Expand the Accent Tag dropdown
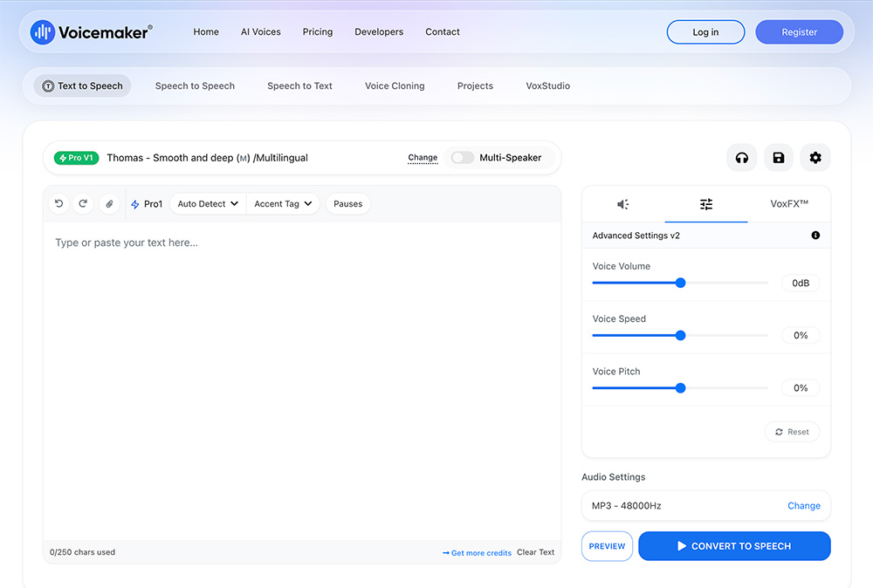Screen dimensions: 873x588 click(x=283, y=204)
